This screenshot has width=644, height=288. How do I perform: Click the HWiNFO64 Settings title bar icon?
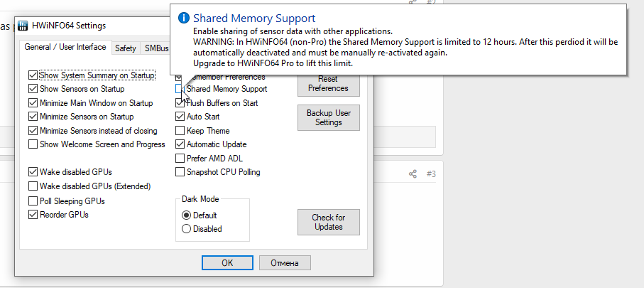pos(24,26)
